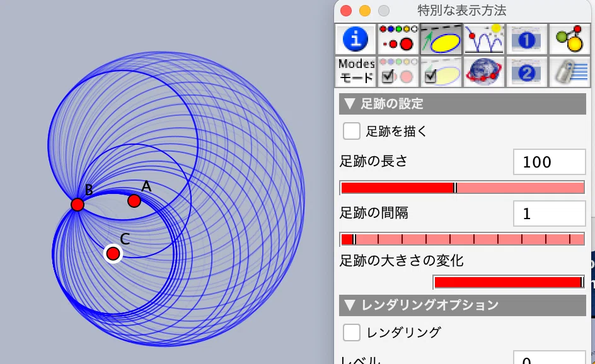Select the yellow ellipse special appearance icon

click(x=441, y=39)
